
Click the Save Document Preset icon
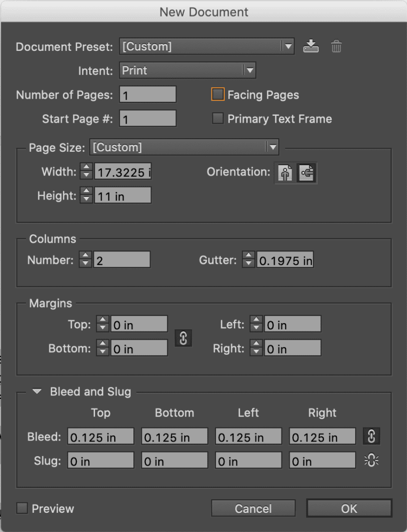coord(310,46)
